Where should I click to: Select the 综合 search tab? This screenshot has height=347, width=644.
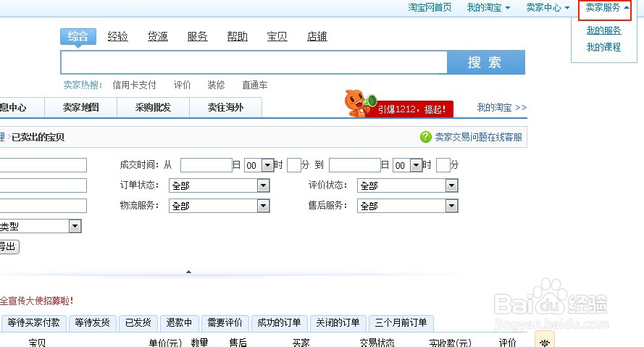tap(78, 36)
